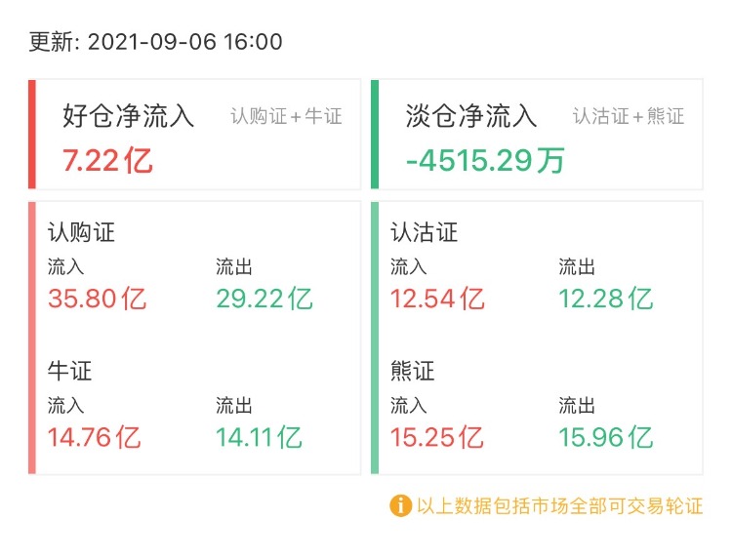Select the 认购证+牛证 label

[286, 117]
